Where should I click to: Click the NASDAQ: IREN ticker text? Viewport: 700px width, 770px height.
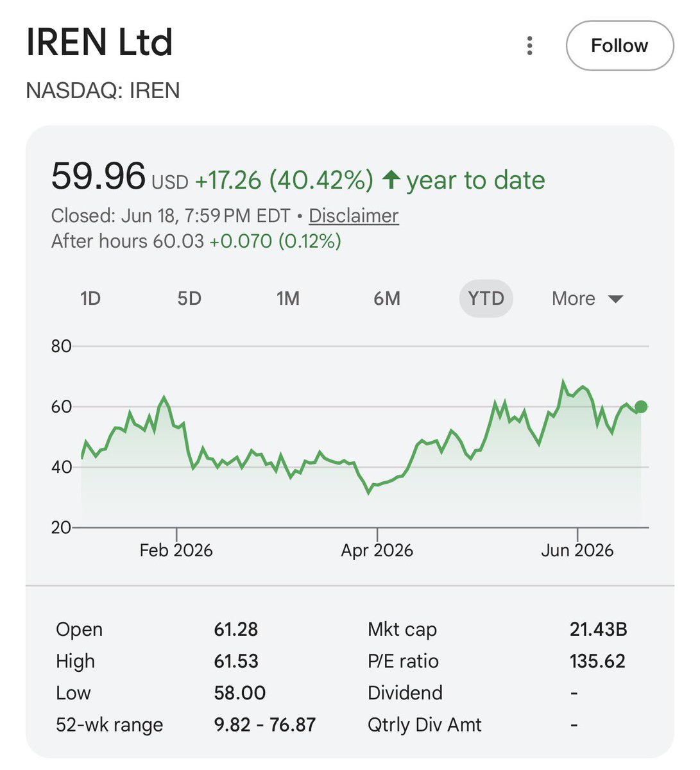coord(103,90)
